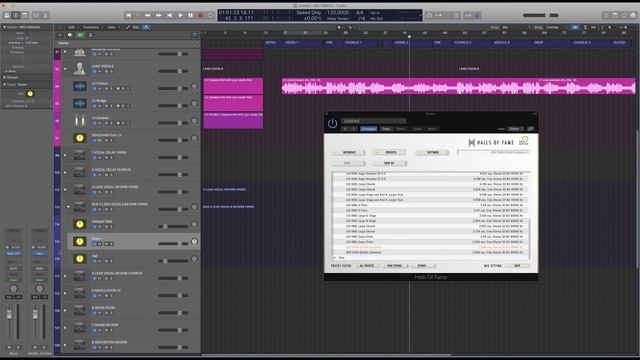
Task: Start playback with the Play transport button
Action: coord(180,16)
